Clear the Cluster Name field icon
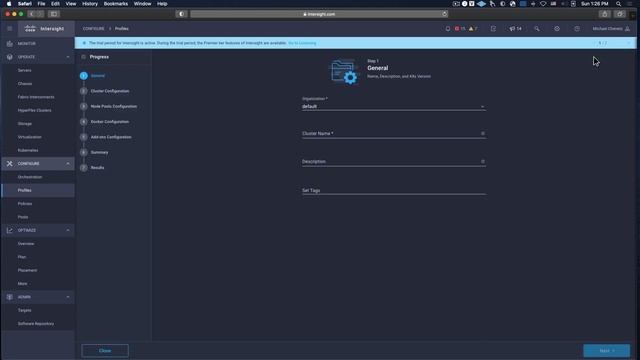Screen dimensions: 640x360 [x=483, y=133]
